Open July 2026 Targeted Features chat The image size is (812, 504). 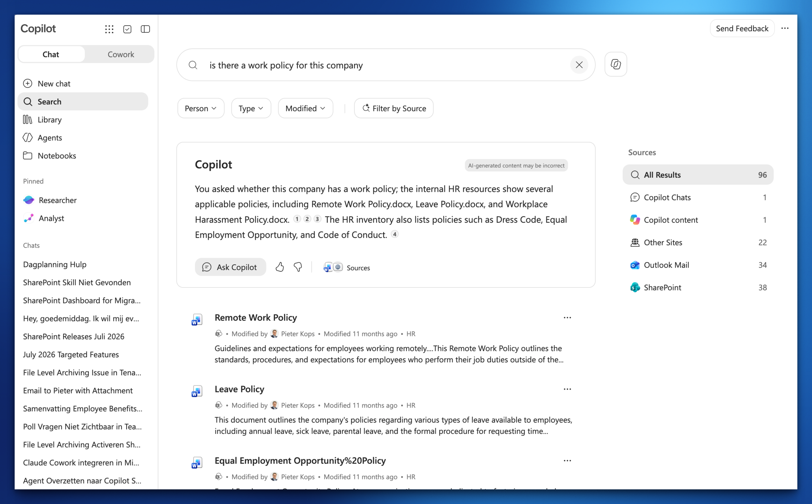(83, 354)
